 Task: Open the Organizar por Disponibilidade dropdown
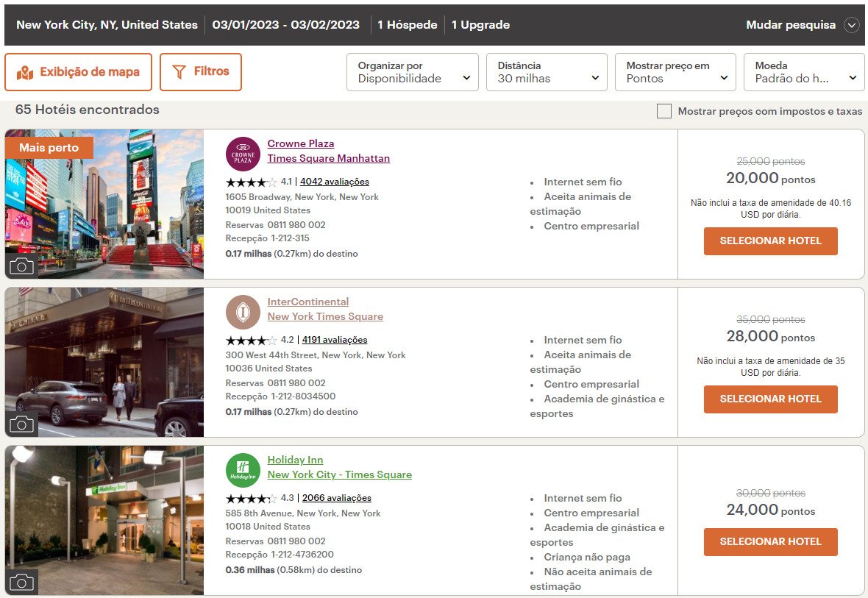point(413,72)
